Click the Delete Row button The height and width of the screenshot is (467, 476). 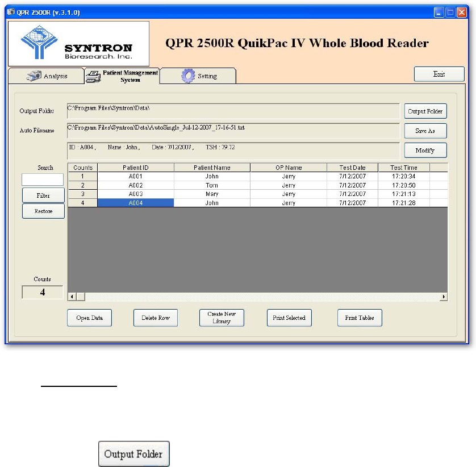(x=156, y=318)
